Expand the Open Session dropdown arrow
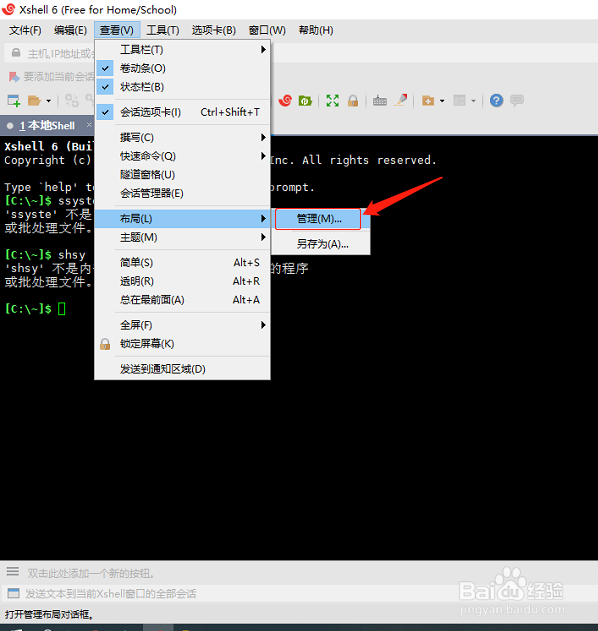 49,101
